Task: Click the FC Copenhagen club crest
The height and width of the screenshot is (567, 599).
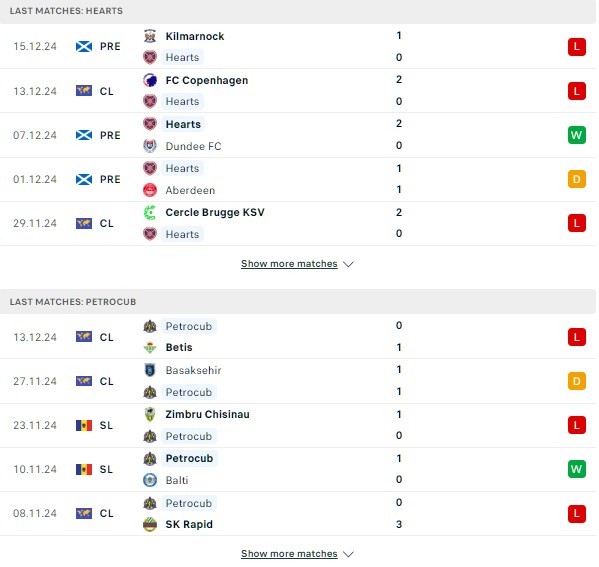Action: coord(150,80)
